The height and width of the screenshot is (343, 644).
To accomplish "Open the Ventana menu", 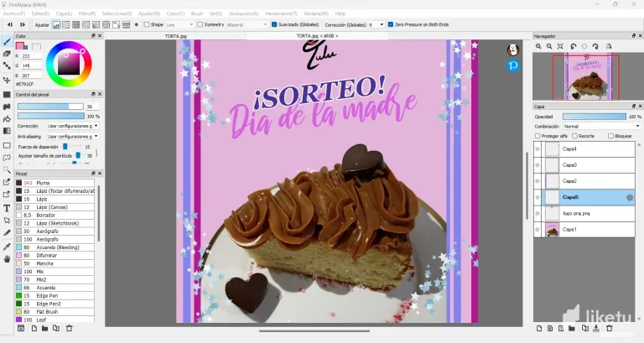I will (316, 13).
